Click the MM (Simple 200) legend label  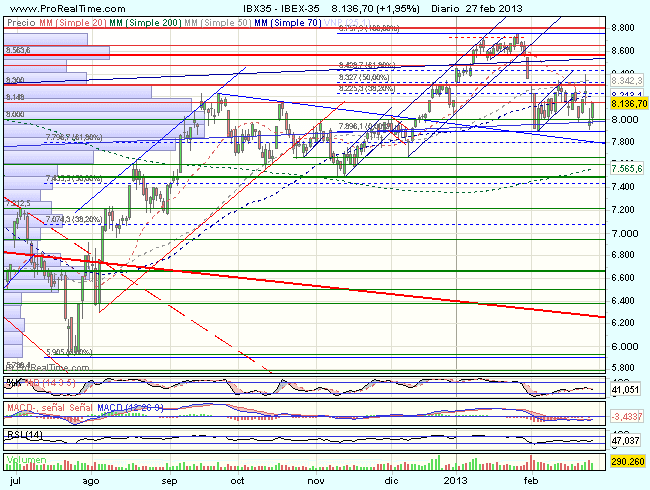pos(139,19)
